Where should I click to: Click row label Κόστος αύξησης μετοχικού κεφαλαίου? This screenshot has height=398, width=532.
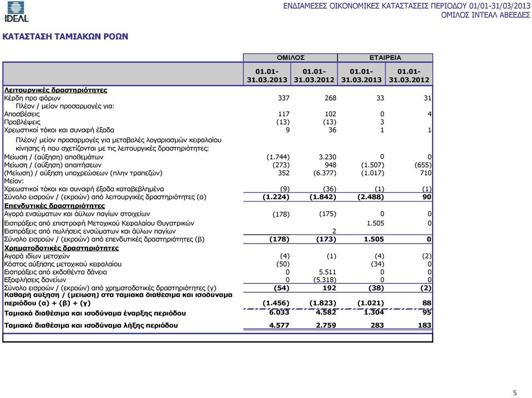tap(63, 264)
